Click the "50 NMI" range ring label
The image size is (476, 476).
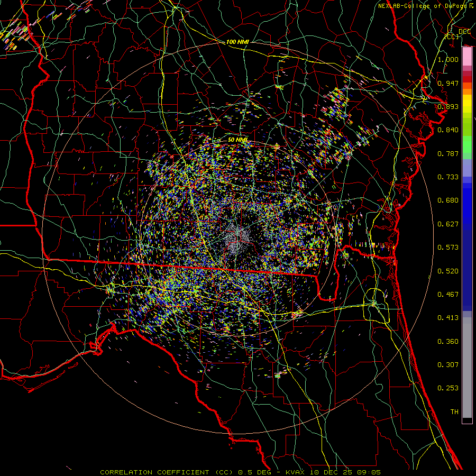tap(237, 140)
